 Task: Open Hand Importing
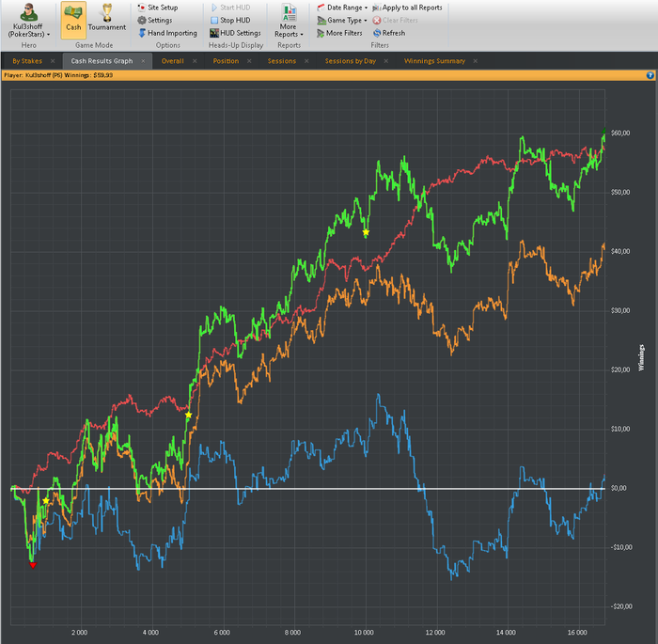coord(167,33)
